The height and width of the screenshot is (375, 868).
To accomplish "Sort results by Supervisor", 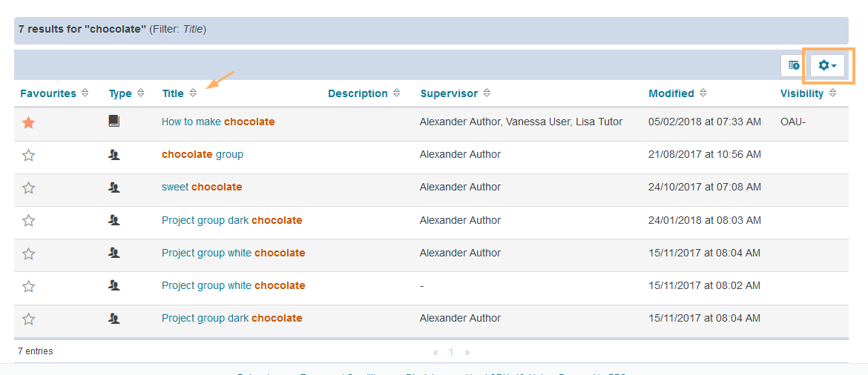I will (x=486, y=93).
